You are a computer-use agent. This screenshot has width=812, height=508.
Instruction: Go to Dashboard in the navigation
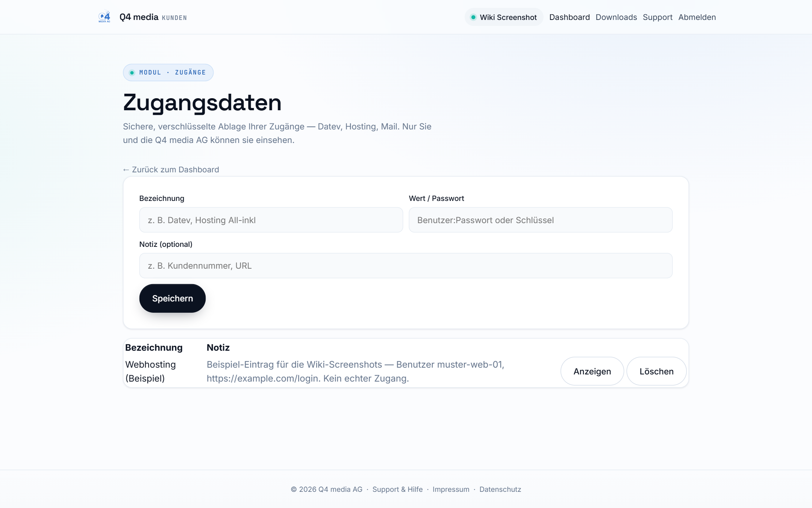[x=570, y=17]
